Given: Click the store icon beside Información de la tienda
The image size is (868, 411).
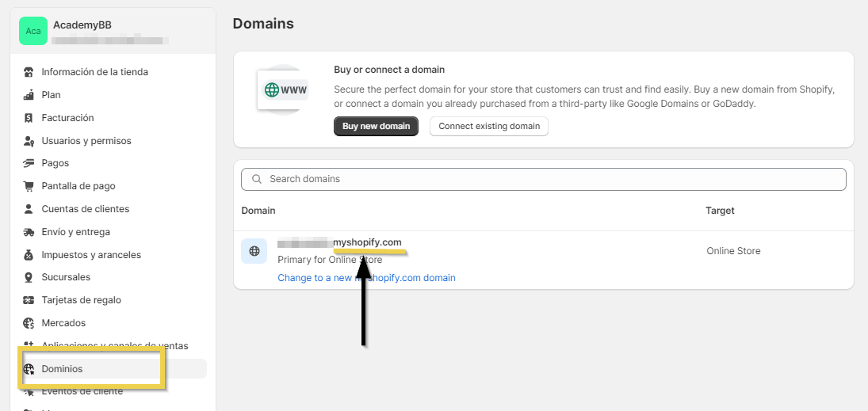Looking at the screenshot, I should coord(29,72).
